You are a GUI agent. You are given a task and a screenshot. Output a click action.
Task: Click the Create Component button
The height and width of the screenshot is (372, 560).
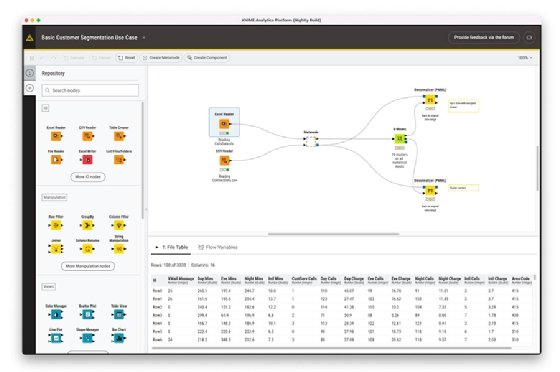[207, 57]
